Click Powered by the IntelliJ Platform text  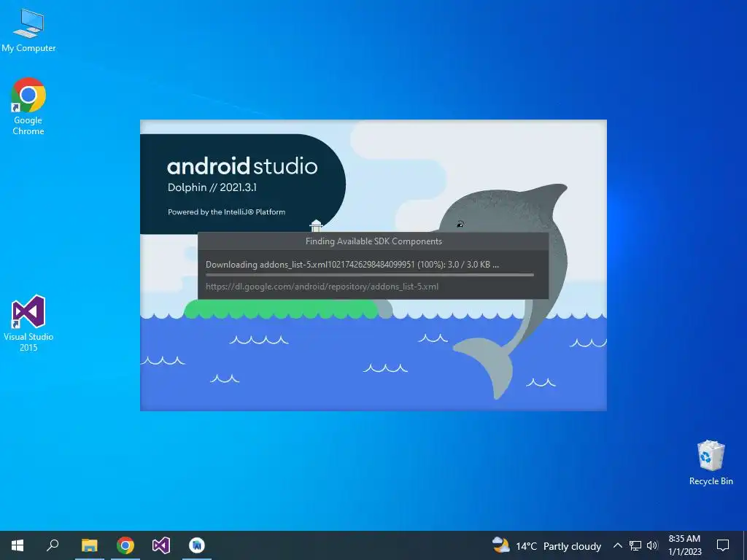(x=226, y=212)
